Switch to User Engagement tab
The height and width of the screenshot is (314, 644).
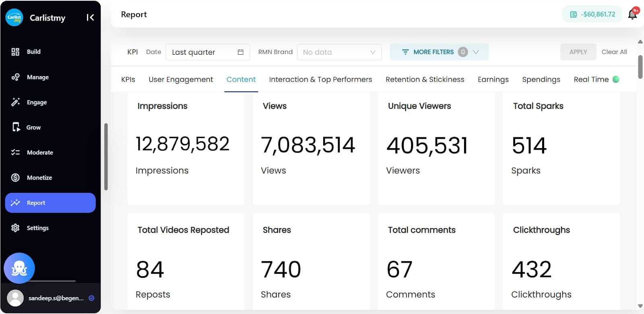[x=181, y=79]
